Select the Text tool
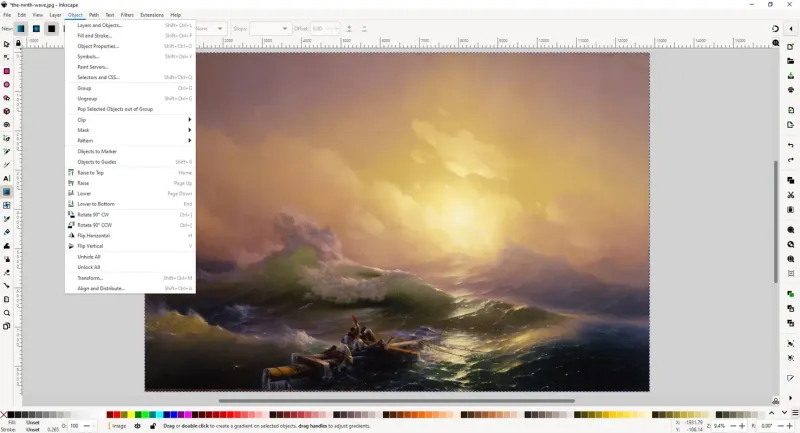 coord(7,179)
